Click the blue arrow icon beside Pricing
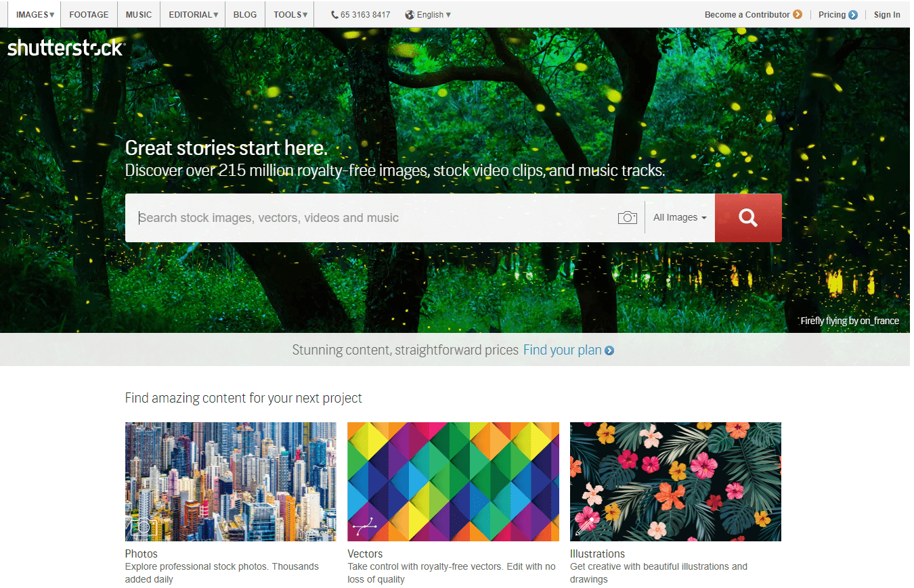 point(853,14)
